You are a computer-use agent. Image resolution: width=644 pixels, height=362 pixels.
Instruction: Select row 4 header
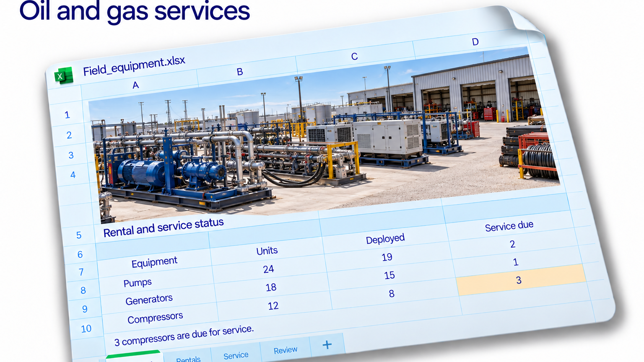tap(73, 175)
